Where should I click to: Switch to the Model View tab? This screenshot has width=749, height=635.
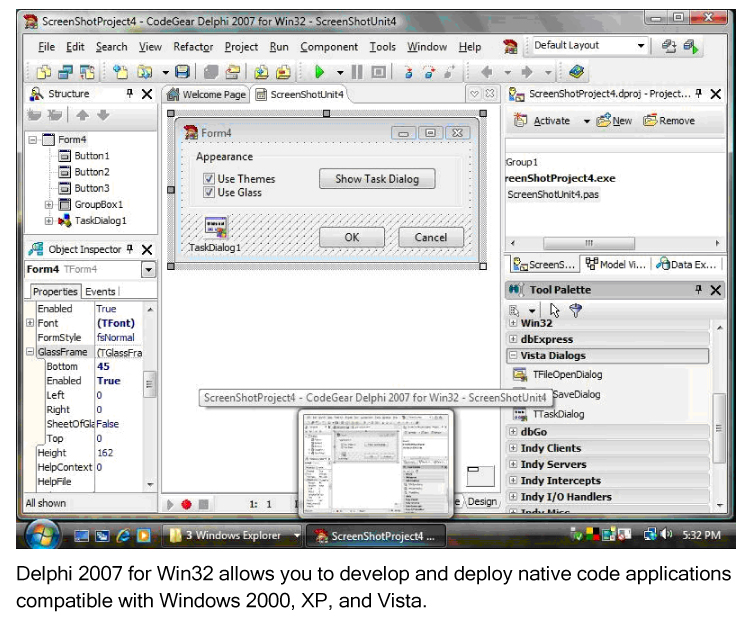pyautogui.click(x=616, y=264)
